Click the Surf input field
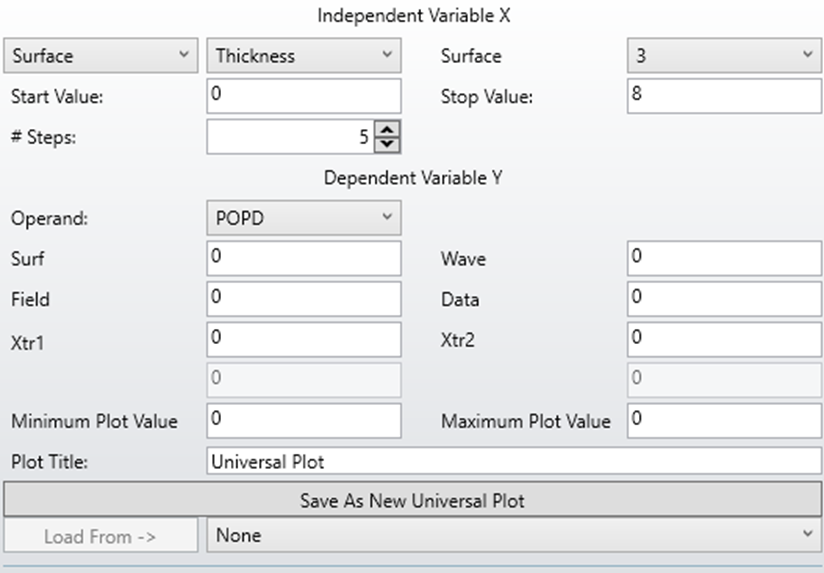This screenshot has width=824, height=573. click(303, 258)
